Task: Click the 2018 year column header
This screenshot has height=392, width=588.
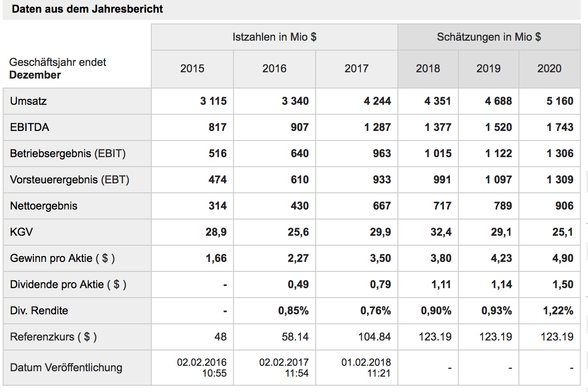Action: click(x=428, y=69)
